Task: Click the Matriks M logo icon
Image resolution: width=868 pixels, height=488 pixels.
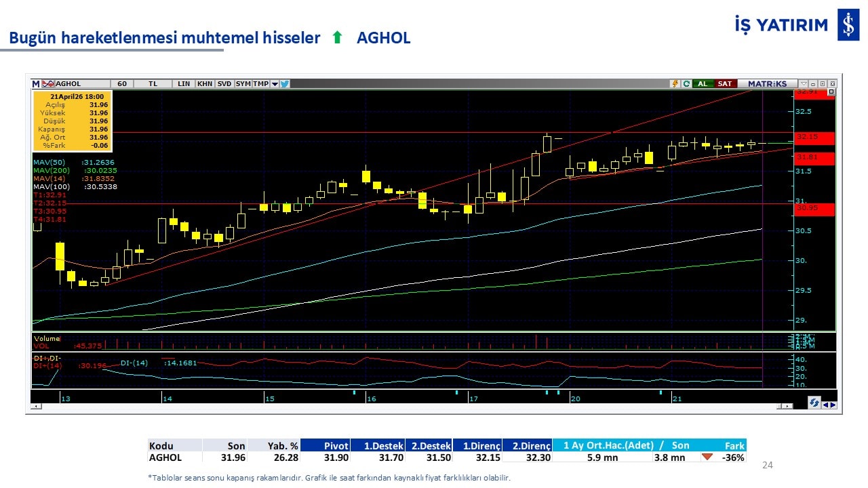Action: [36, 84]
